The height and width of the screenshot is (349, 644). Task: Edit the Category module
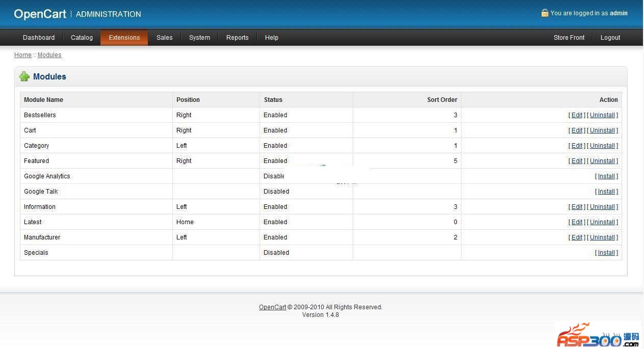click(577, 146)
